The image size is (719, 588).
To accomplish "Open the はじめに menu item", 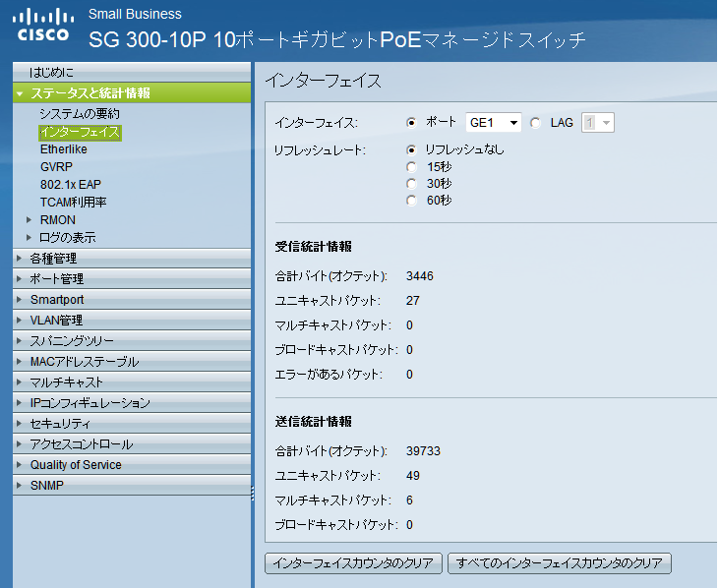I will [132, 73].
